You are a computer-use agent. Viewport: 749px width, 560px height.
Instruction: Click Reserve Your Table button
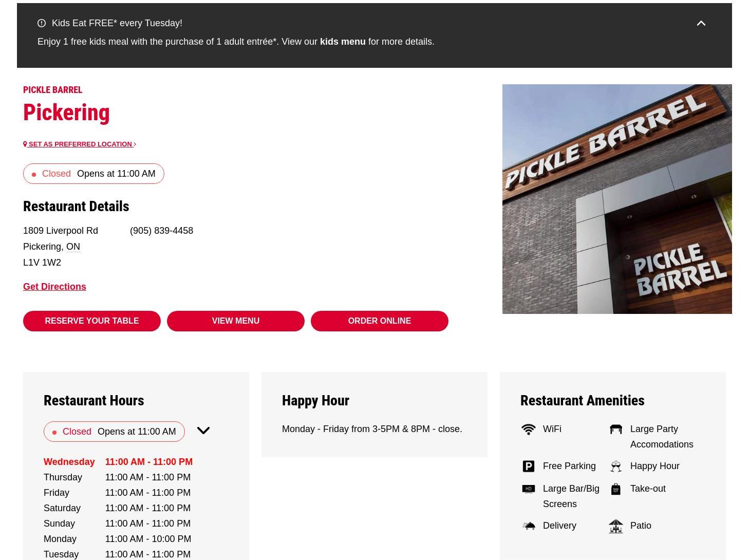[92, 321]
